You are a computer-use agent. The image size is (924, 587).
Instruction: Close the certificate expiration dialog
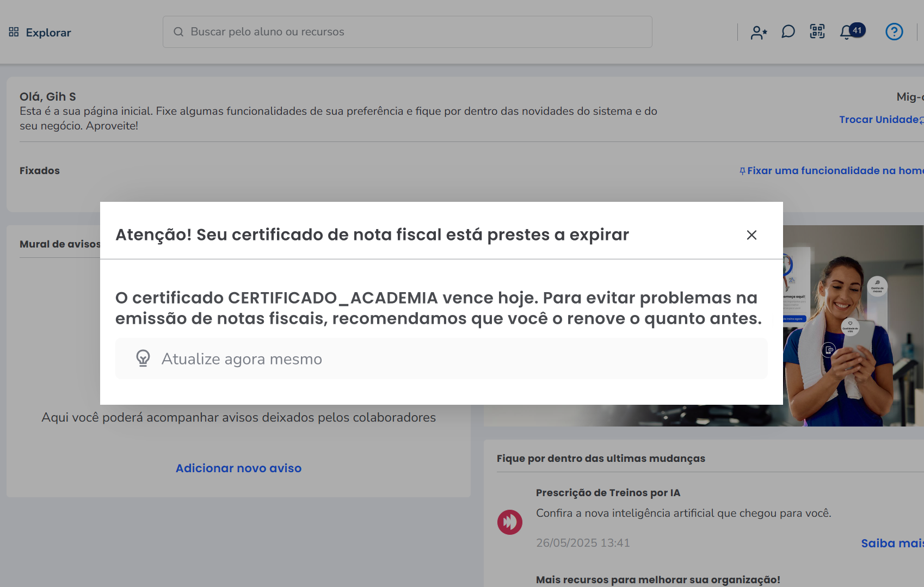[751, 235]
